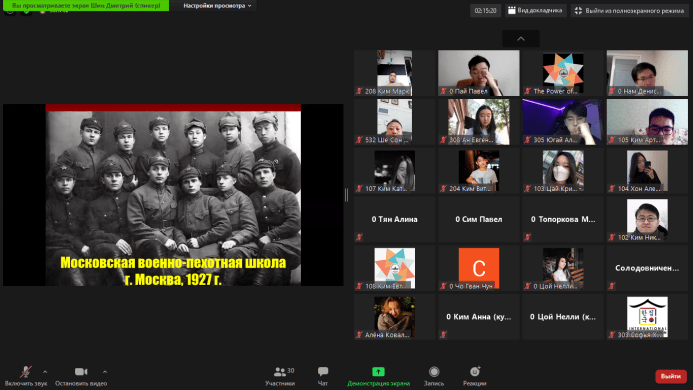
Task: Click the 02:15:20 meeting timer
Action: point(485,11)
